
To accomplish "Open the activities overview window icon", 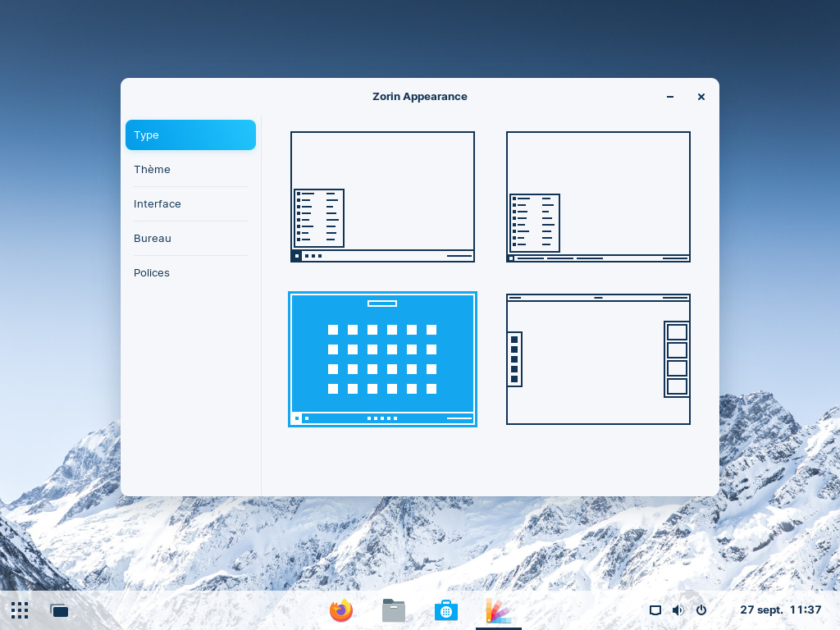I will tap(59, 610).
